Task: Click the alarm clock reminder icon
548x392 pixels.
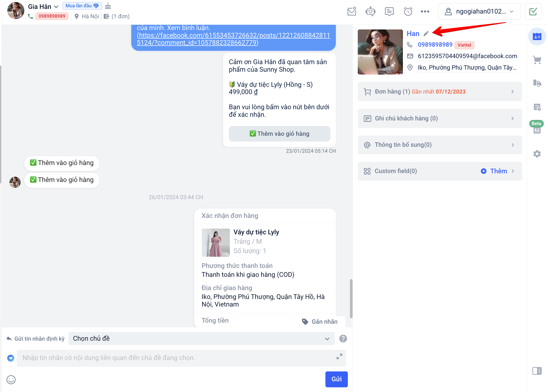Action: click(x=408, y=11)
